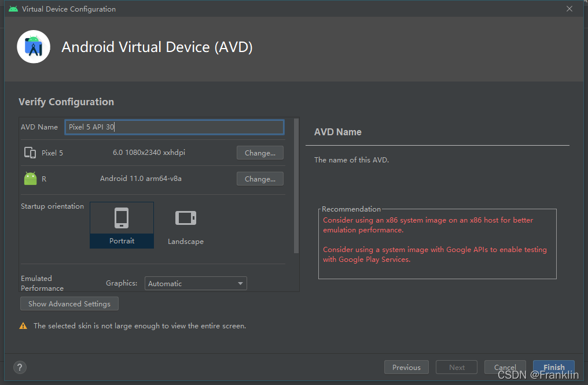Click the skin not large enough warning text
Image resolution: width=588 pixels, height=385 pixels.
(139, 326)
